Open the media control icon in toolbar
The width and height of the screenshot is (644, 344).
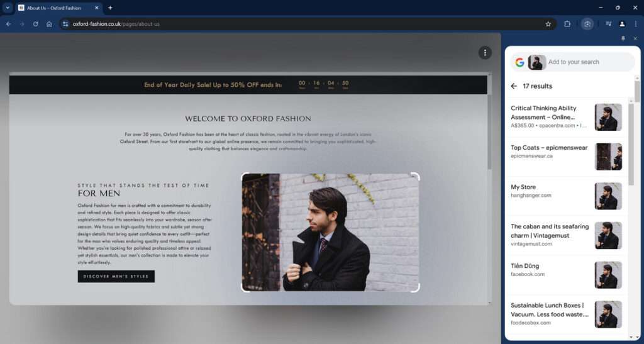tap(608, 25)
